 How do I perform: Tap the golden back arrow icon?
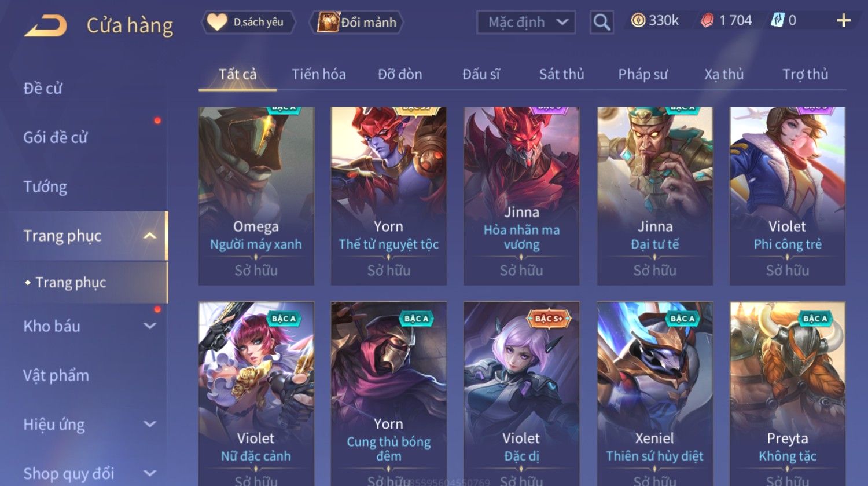[45, 26]
